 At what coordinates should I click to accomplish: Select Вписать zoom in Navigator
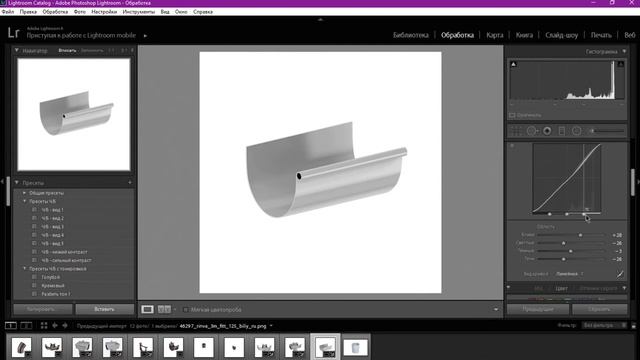pyautogui.click(x=67, y=51)
